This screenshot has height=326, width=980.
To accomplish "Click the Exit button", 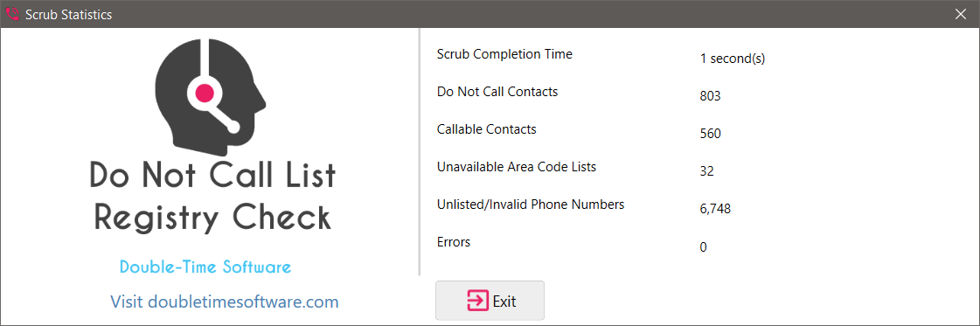I will (490, 301).
